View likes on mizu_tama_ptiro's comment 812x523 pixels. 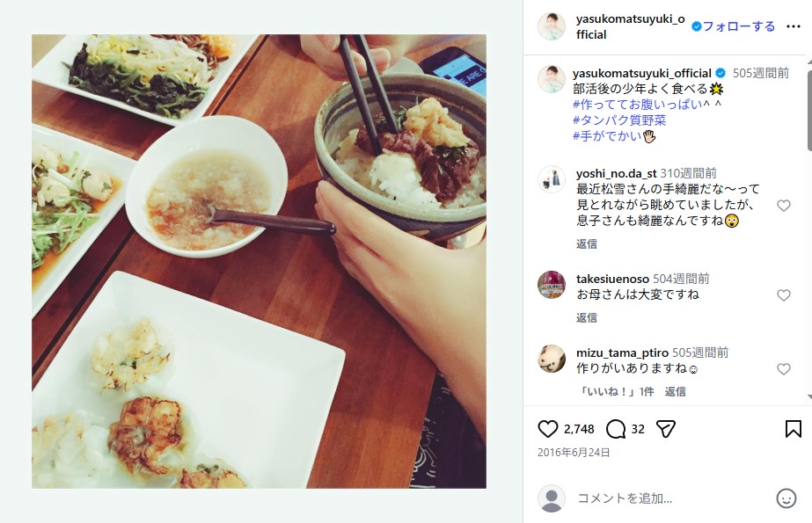(616, 392)
